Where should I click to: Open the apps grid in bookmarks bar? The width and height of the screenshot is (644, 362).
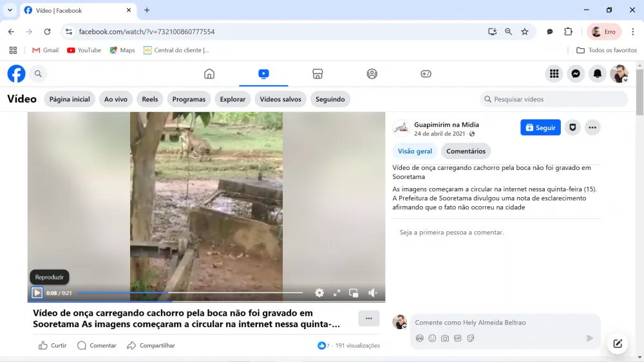(x=13, y=50)
